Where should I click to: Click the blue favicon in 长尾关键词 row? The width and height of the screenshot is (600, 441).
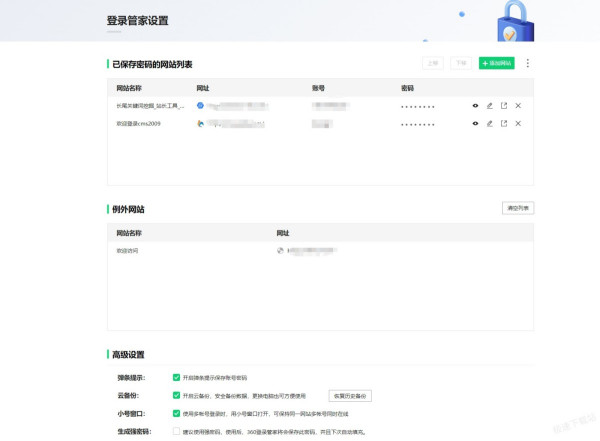coord(200,105)
